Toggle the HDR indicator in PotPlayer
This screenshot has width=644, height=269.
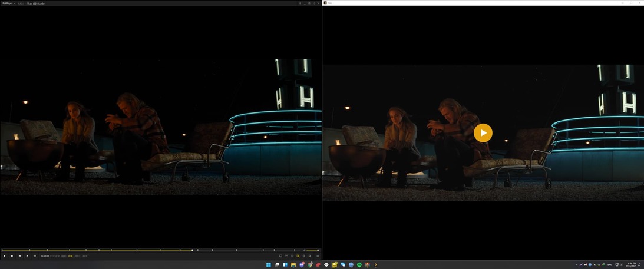tap(70, 256)
